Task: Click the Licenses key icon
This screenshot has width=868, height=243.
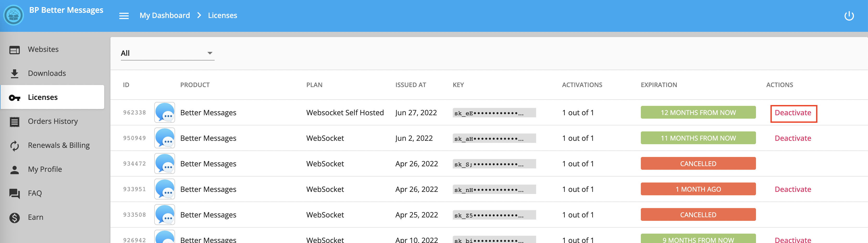Action: [15, 98]
